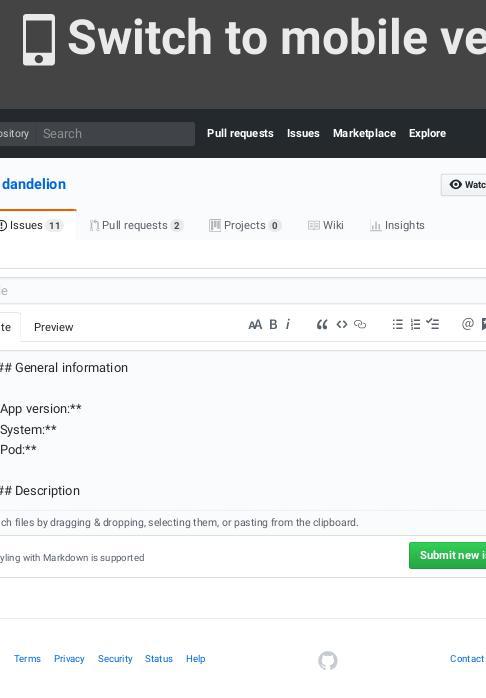Insert code with angle brackets icon
This screenshot has height=698, width=486.
tap(342, 325)
